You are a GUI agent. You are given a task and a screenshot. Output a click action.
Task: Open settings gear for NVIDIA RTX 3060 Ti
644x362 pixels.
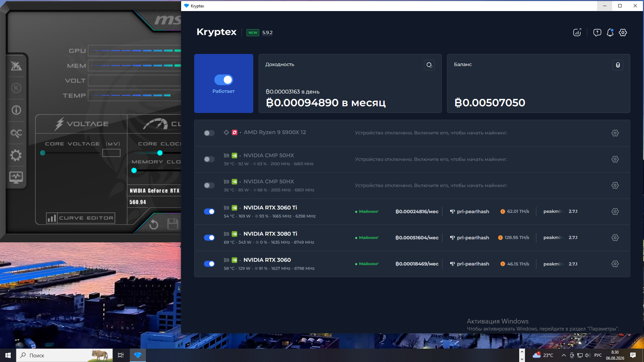[x=615, y=212]
